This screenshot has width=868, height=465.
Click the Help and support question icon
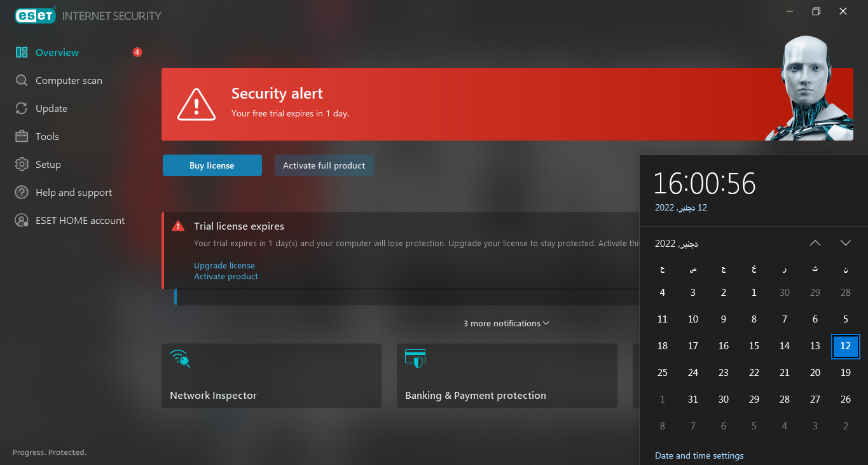pyautogui.click(x=22, y=193)
